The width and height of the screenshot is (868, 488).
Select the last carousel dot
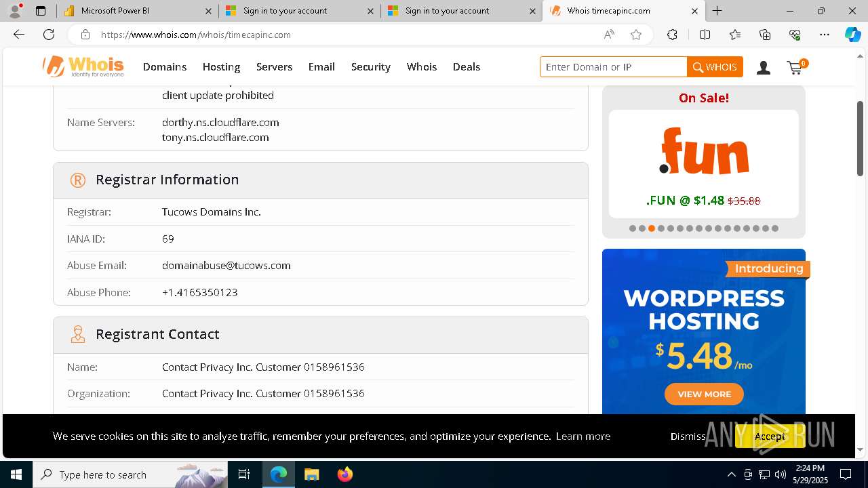[x=775, y=228]
